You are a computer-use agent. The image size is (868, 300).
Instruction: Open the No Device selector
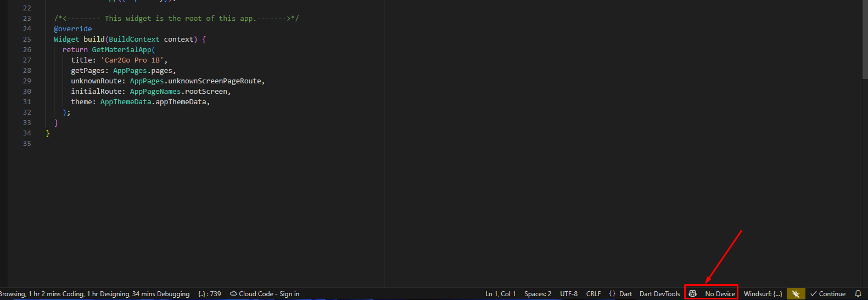(x=720, y=294)
